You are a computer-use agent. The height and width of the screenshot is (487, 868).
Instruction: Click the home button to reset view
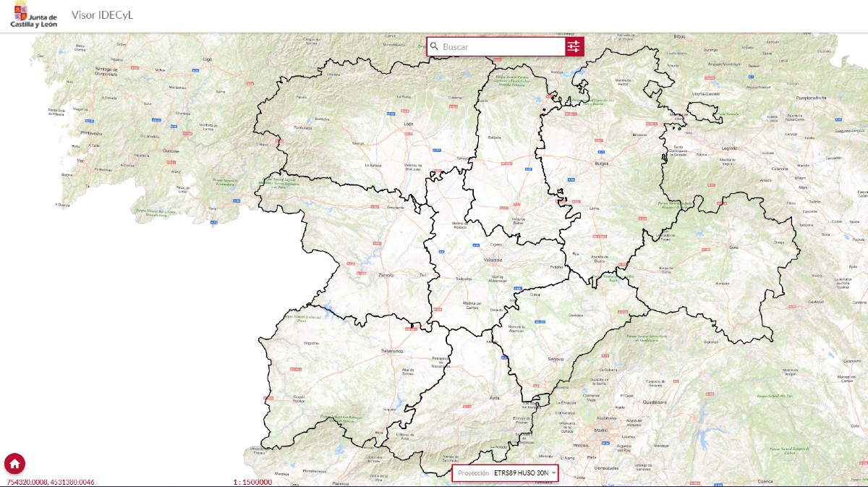[x=15, y=463]
